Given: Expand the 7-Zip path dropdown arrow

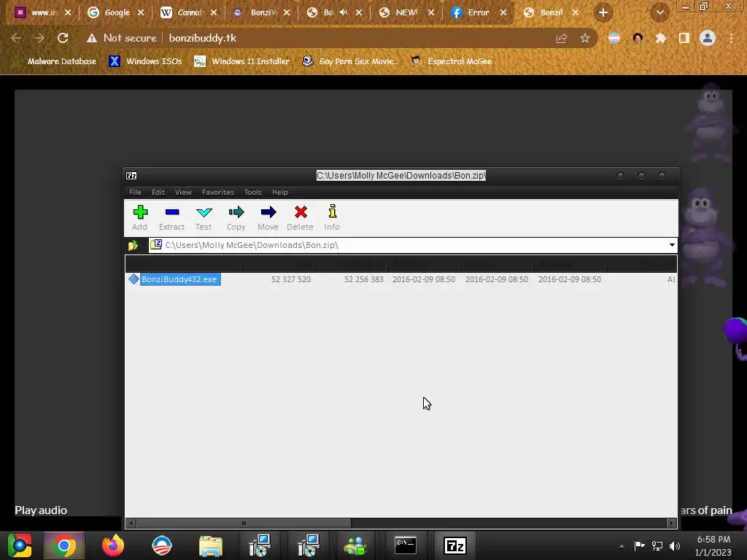Looking at the screenshot, I should click(x=672, y=245).
